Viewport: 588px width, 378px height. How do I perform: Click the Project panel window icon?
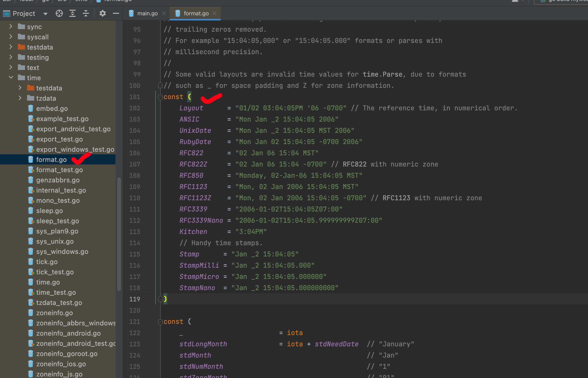[x=6, y=14]
